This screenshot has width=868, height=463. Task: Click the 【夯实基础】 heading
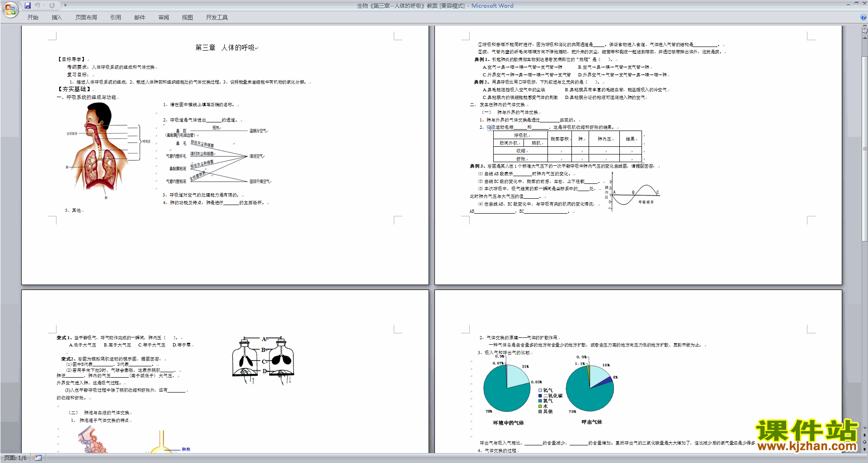(x=75, y=89)
